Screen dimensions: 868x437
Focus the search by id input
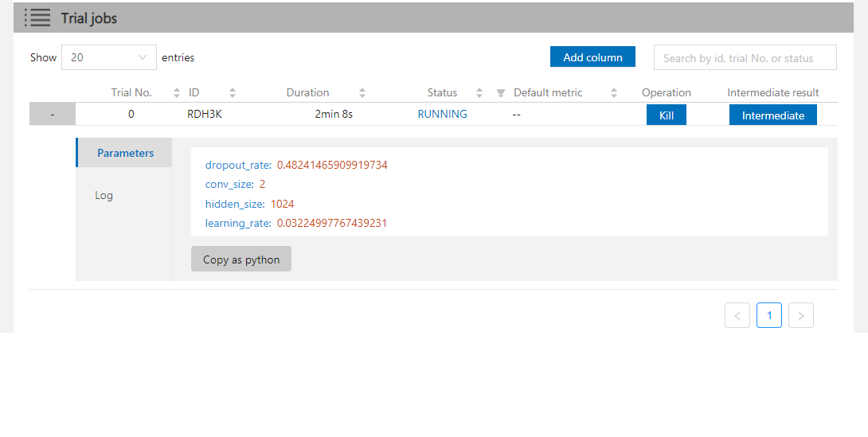[x=745, y=58]
